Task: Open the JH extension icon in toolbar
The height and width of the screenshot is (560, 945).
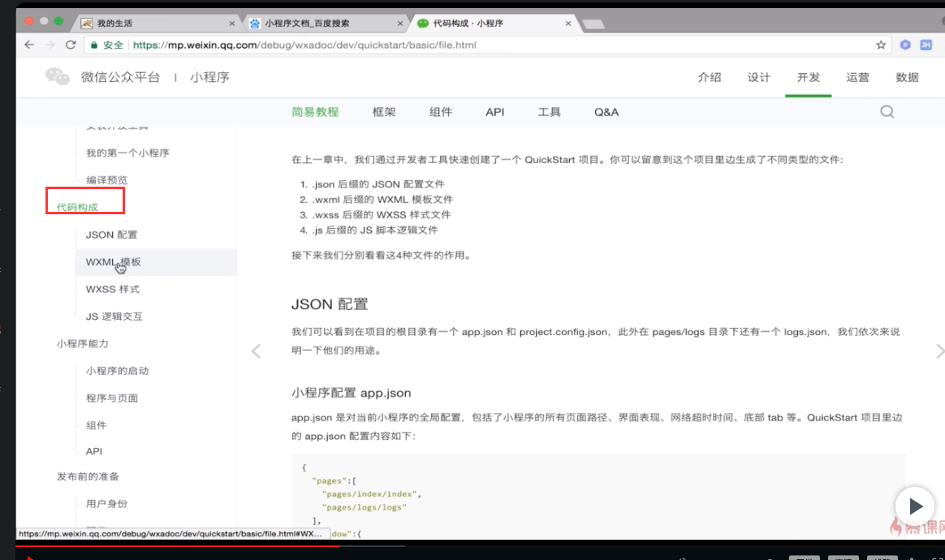Action: pyautogui.click(x=926, y=45)
